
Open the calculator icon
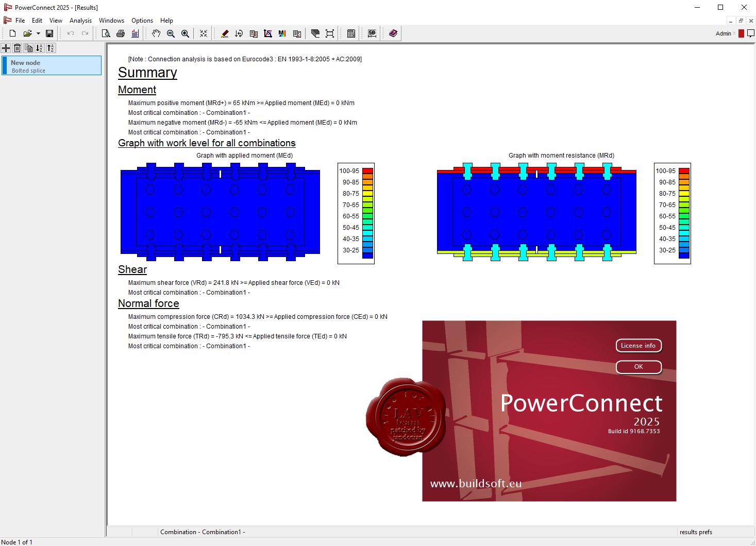pyautogui.click(x=351, y=33)
